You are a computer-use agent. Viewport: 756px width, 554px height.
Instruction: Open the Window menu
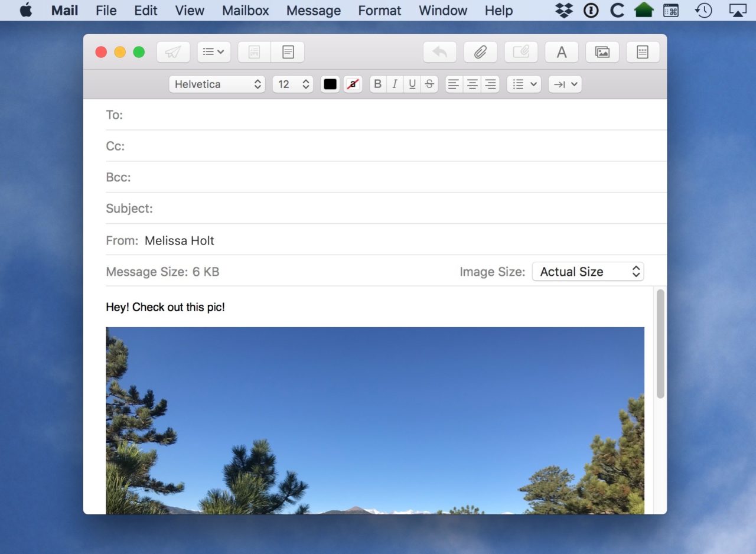443,10
